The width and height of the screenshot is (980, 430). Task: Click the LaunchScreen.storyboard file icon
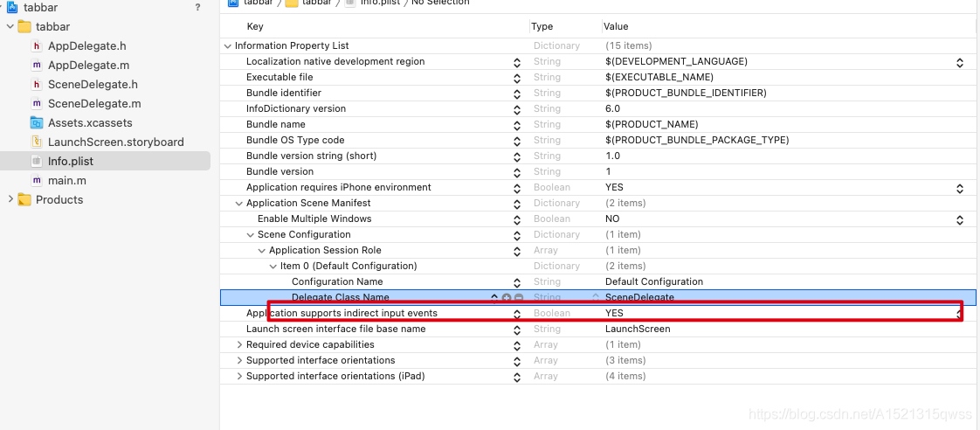coord(37,142)
